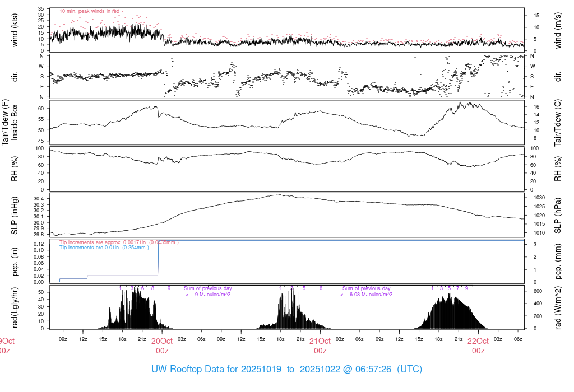574x392 pixels.
Task: Click the '20Oct 00z' date marker
Action: [162, 346]
